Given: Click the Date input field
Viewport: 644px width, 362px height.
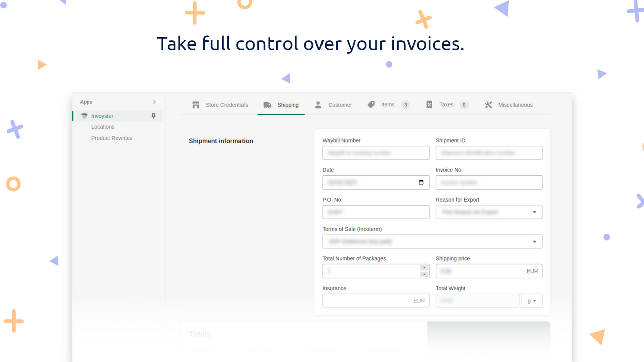Looking at the screenshot, I should 376,183.
